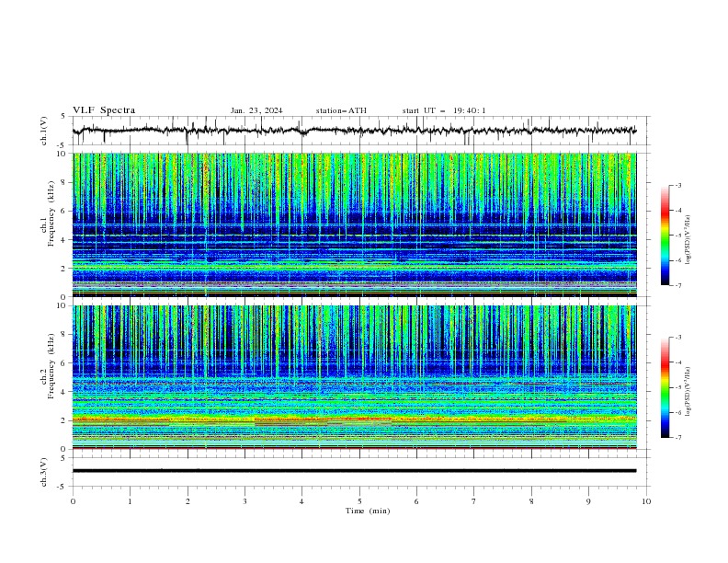The width and height of the screenshot is (728, 563).
Task: Click the 'ch.1(V)' waveform axis label
Action: [44, 131]
